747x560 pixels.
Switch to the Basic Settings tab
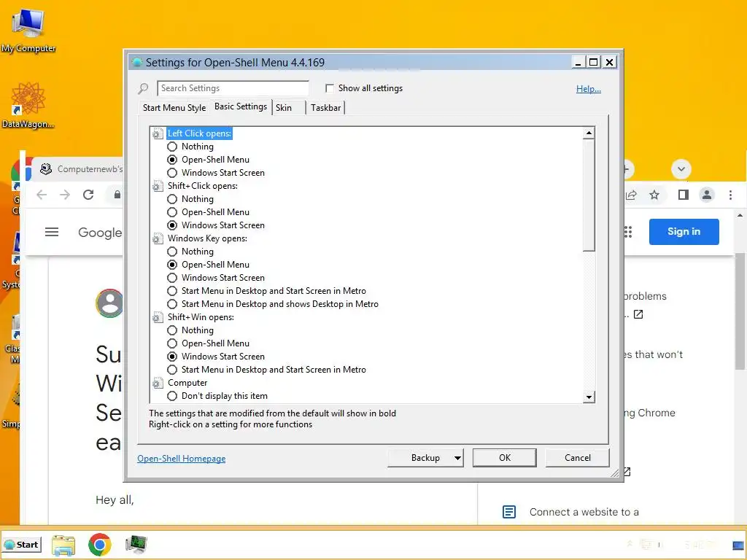(x=241, y=106)
